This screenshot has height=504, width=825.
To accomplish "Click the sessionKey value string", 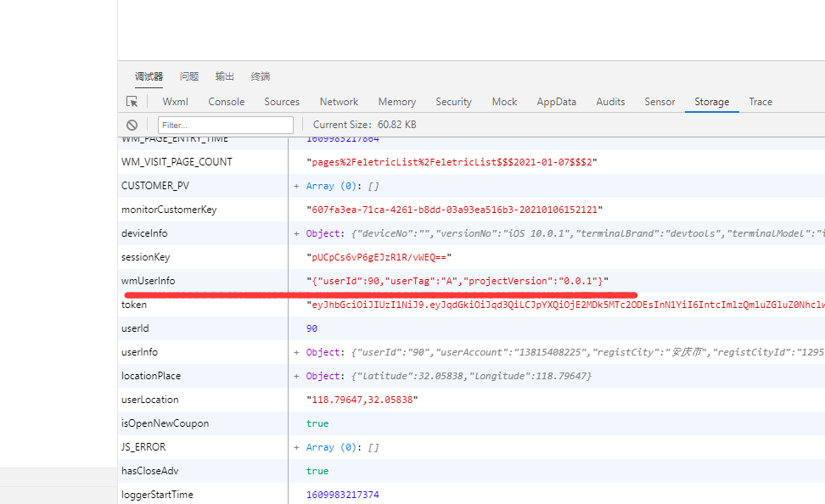I will [x=379, y=257].
